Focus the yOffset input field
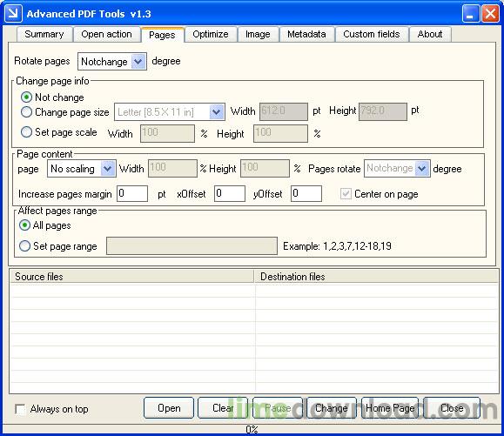Viewport: 504px width, 436px height. (306, 193)
